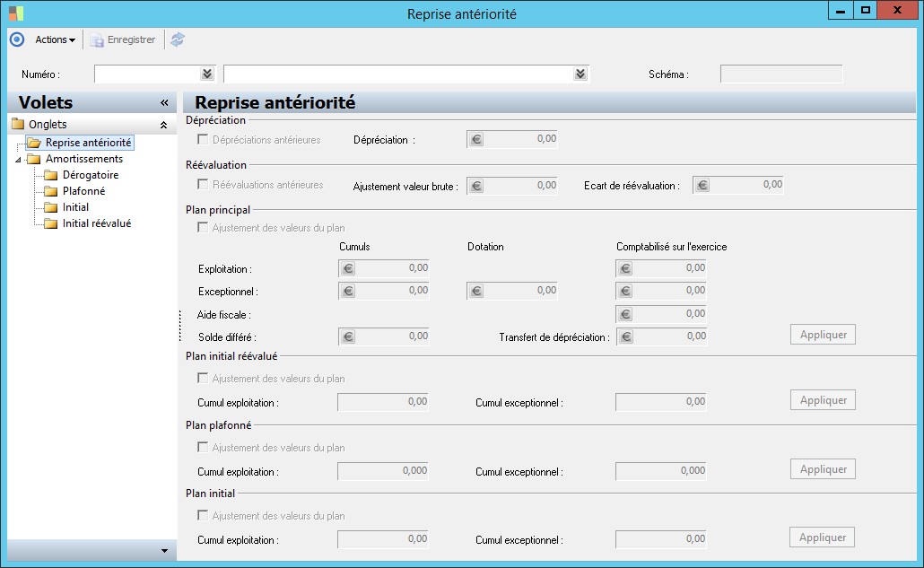Maximize the Reprise antériorité window
Image resolution: width=924 pixels, height=568 pixels.
[865, 10]
